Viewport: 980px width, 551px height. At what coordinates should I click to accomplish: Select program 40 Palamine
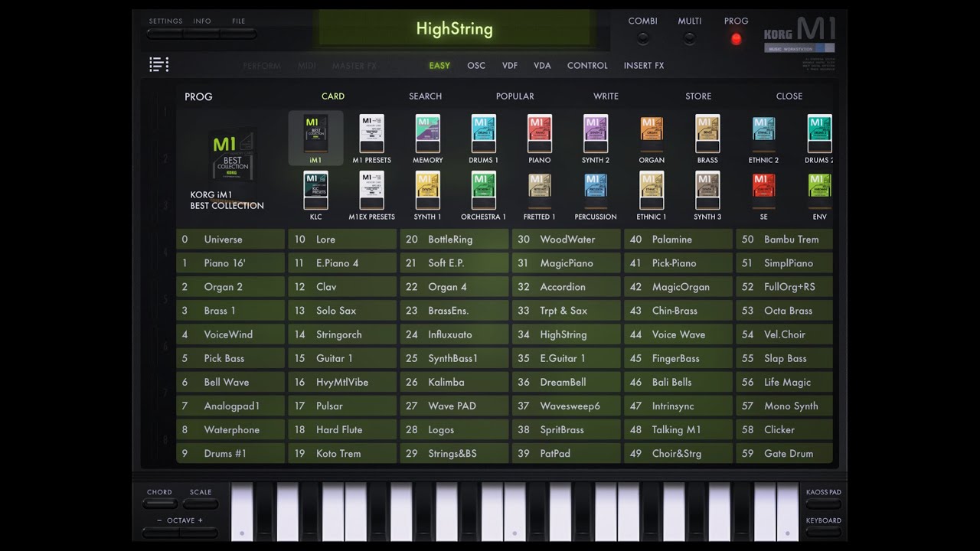pos(678,240)
